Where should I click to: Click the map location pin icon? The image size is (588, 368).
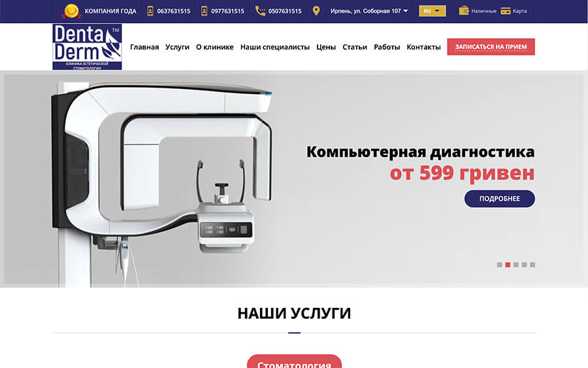pos(316,11)
